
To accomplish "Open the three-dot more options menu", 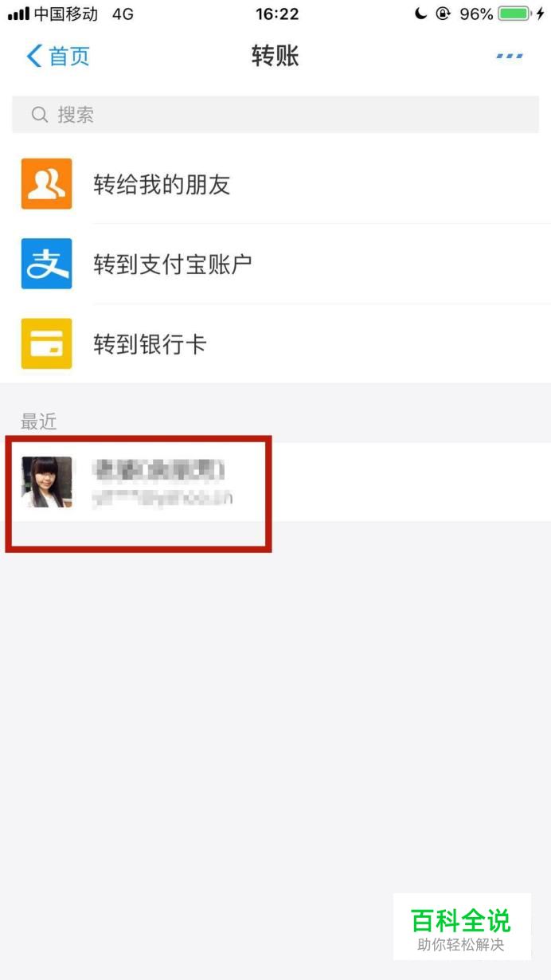I will point(510,56).
